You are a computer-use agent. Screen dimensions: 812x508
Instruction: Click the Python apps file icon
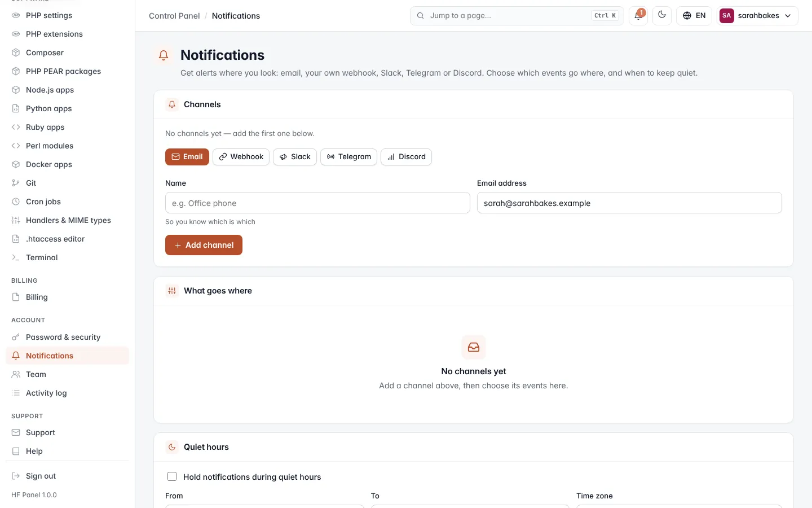(x=16, y=108)
